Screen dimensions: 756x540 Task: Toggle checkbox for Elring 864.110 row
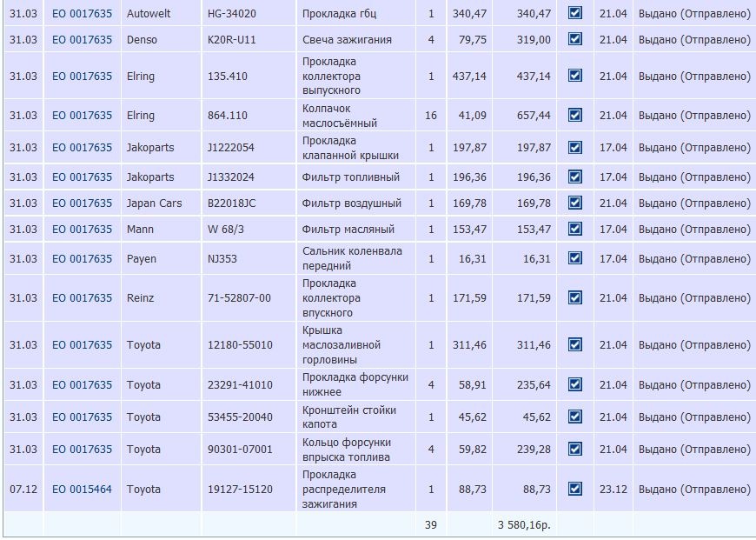click(x=574, y=116)
